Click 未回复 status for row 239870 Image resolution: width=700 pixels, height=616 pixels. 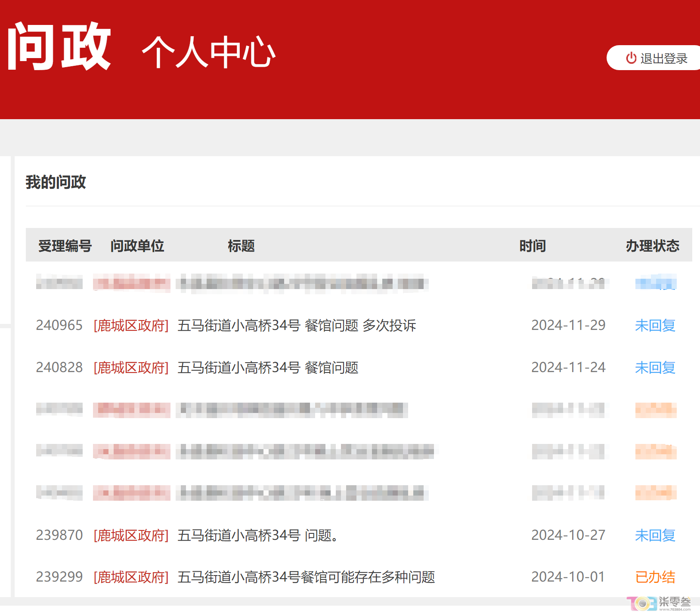(655, 536)
